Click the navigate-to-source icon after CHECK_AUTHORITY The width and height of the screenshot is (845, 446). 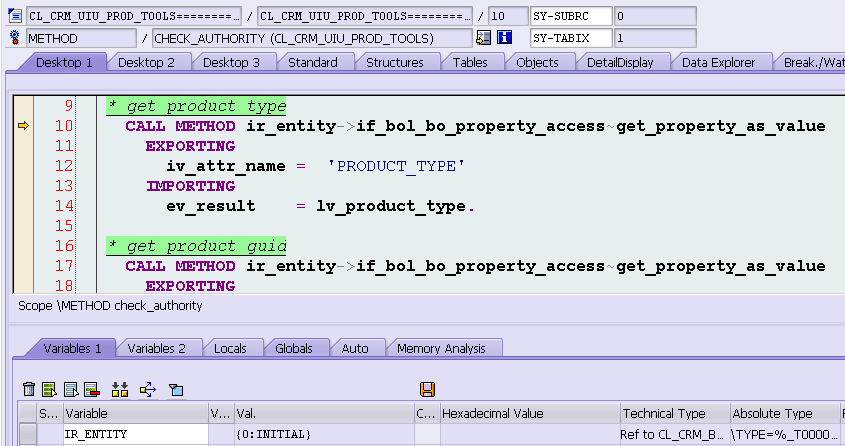(x=483, y=37)
